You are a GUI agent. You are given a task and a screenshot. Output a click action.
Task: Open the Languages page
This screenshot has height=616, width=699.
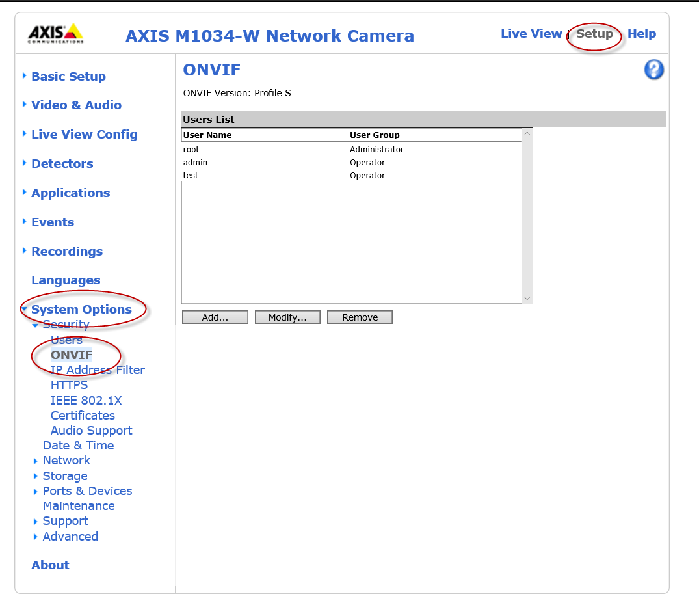coord(66,280)
